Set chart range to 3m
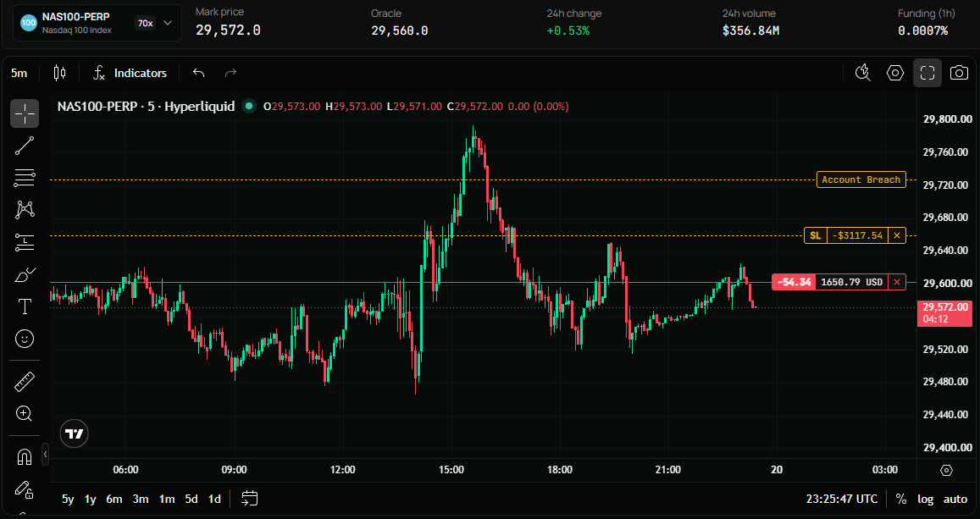Viewport: 980px width, 519px height. coord(141,499)
